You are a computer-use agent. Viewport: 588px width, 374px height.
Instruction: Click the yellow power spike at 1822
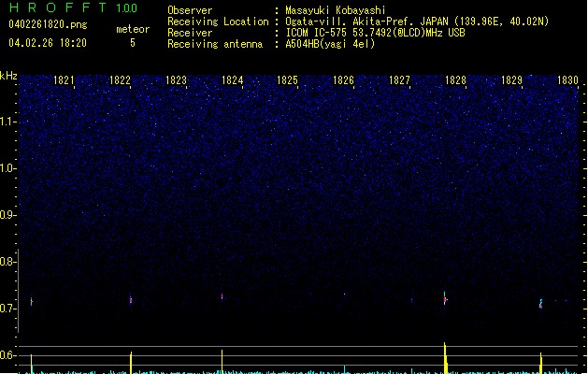point(131,363)
